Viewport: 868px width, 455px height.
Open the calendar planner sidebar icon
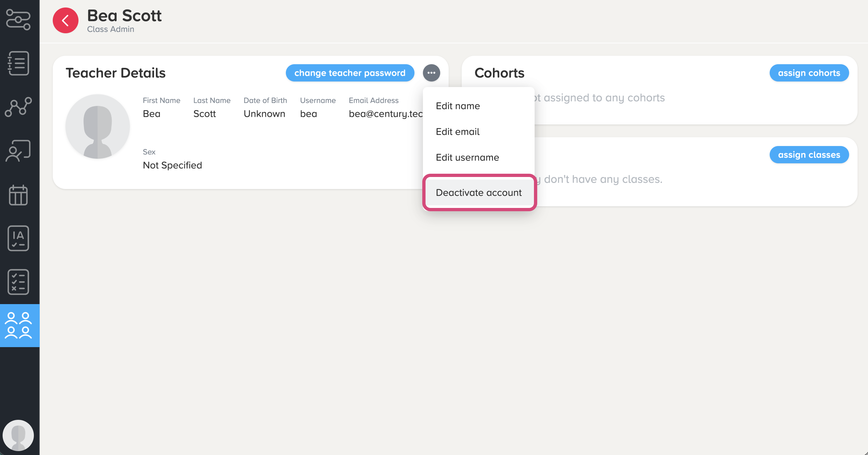[19, 195]
